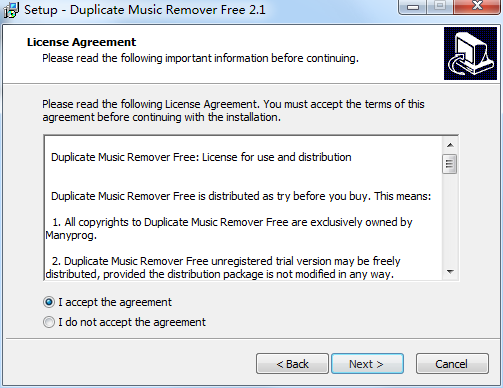This screenshot has height=388, width=503.
Task: Go back with the Back button
Action: [292, 364]
